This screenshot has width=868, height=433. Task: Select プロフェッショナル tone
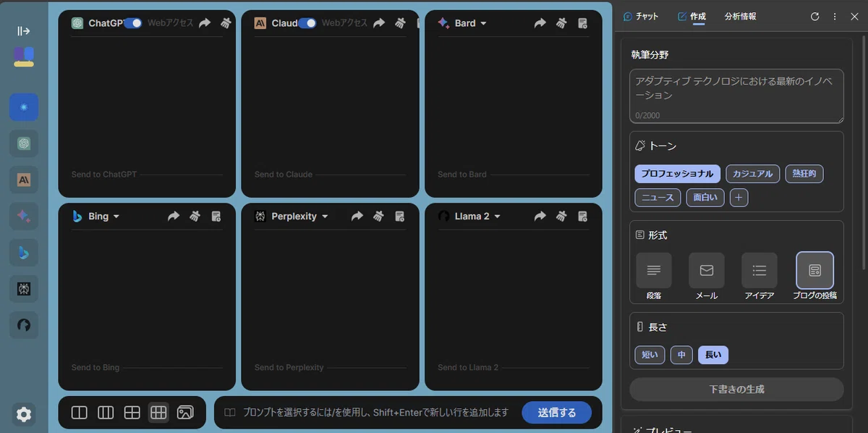677,174
